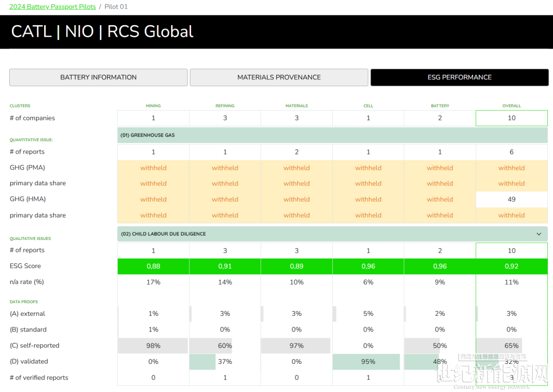Open the 2024 Battery Passport Pilots breadcrumb link
553x392 pixels.
(52, 7)
